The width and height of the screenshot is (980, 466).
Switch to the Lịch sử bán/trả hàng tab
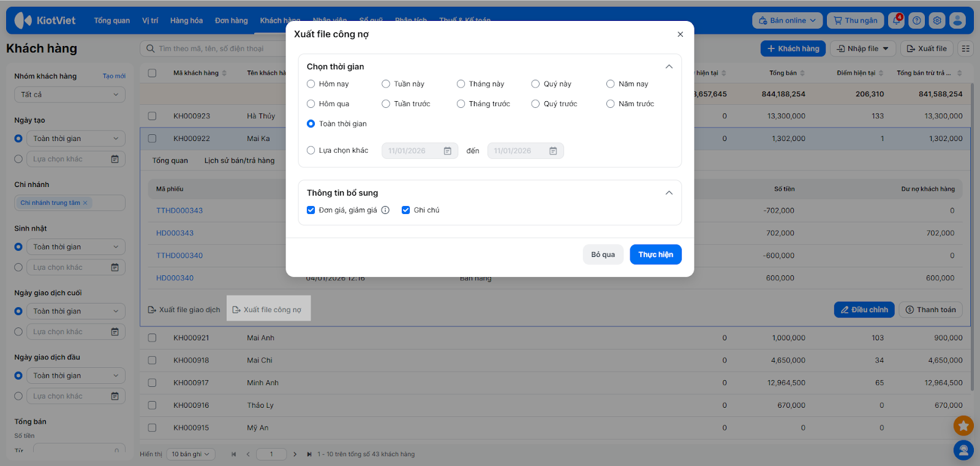[239, 161]
